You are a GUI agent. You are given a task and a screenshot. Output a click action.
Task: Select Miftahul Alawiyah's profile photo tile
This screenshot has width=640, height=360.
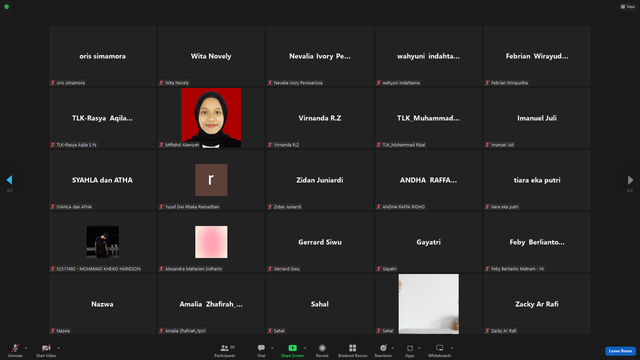[x=211, y=118]
